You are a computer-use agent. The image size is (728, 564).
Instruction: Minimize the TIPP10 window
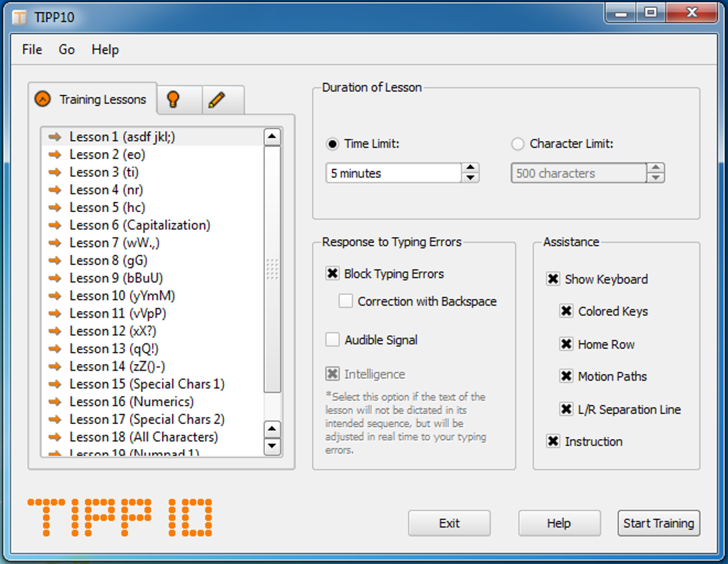[621, 13]
